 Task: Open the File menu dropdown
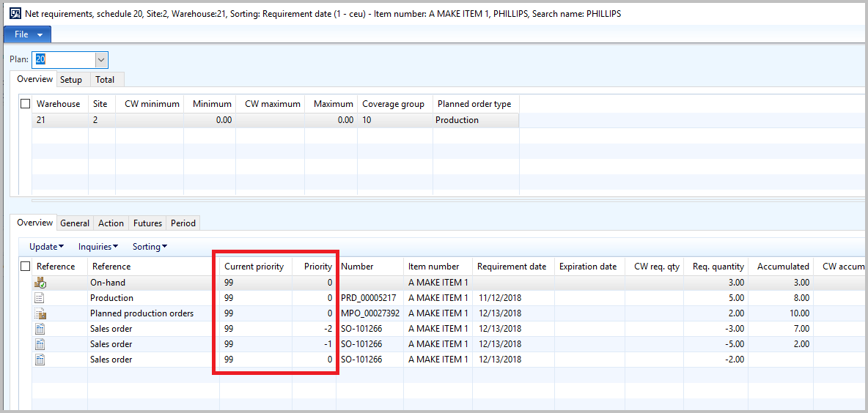(x=28, y=34)
